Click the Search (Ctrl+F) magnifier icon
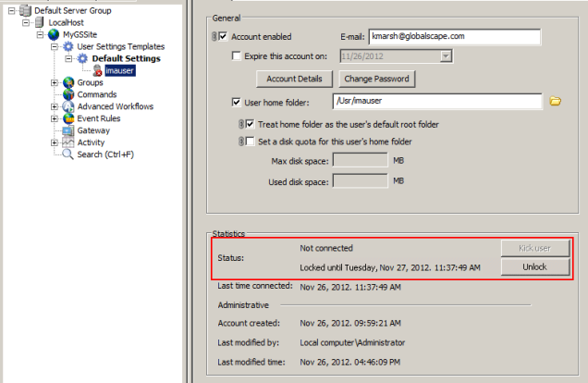This screenshot has height=383, width=588. (x=69, y=154)
